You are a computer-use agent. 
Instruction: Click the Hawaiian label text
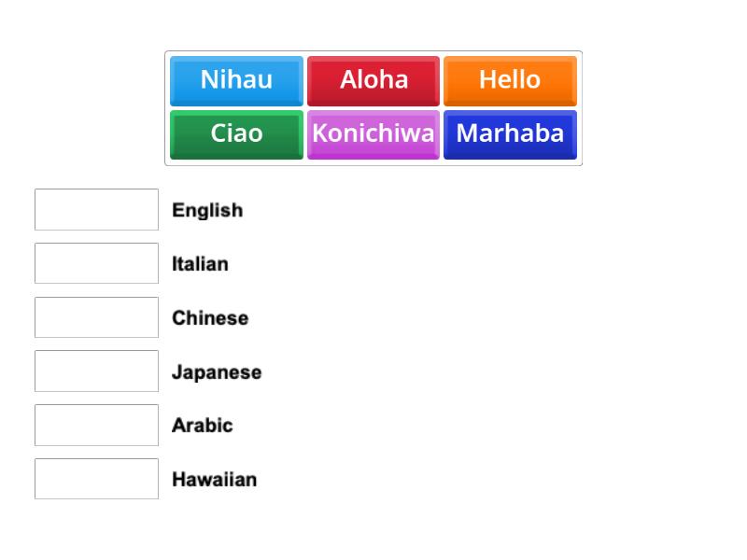(214, 480)
